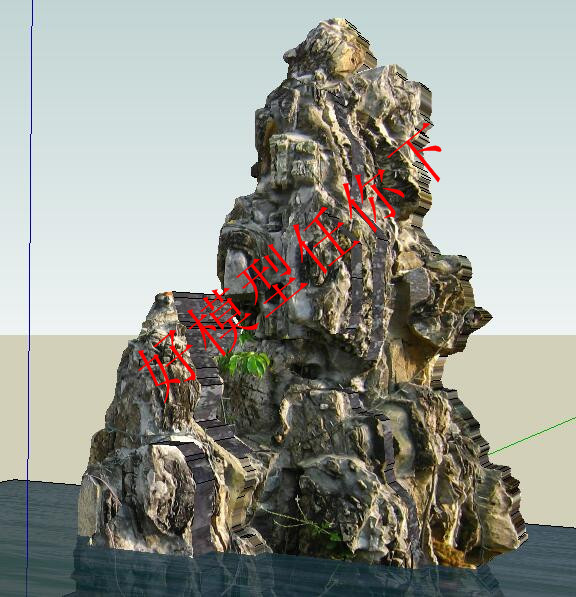Click the rock reflection in the water
Viewport: 576px width, 597px height.
[266, 575]
